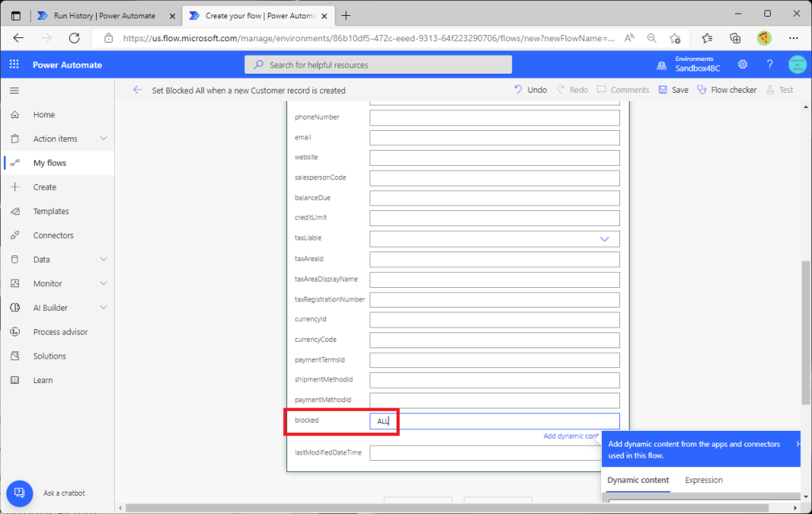
Task: Switch to Run History browser tab
Action: (x=105, y=16)
